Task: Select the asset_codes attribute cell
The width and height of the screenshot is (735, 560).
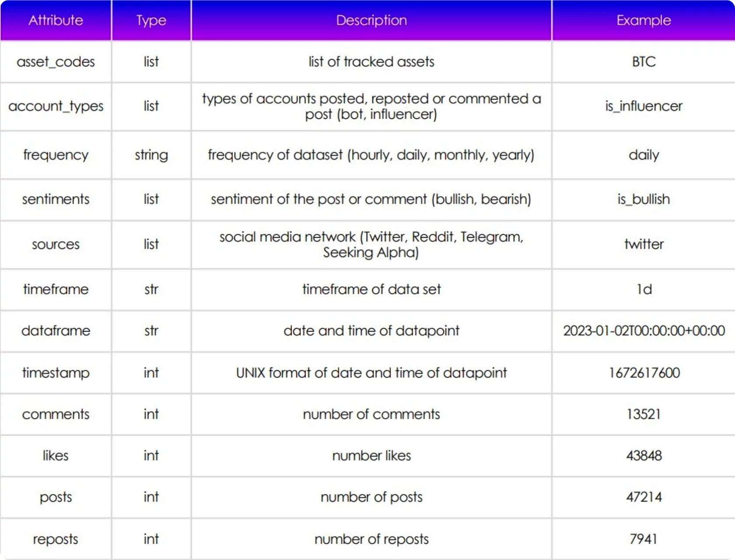Action: (x=56, y=62)
